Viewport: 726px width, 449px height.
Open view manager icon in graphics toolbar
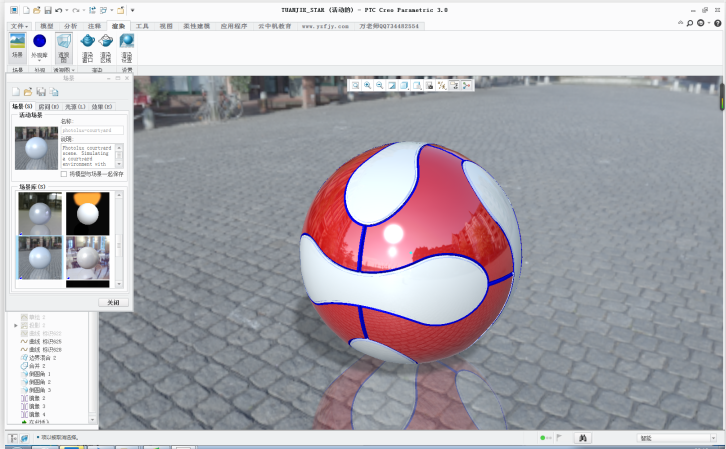(429, 85)
